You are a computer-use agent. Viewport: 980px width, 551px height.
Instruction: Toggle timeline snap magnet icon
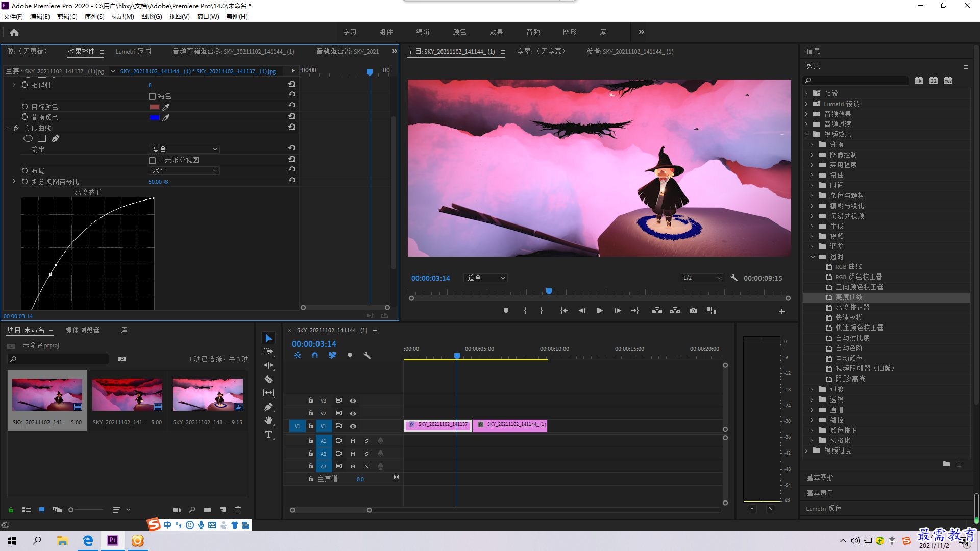pos(315,355)
